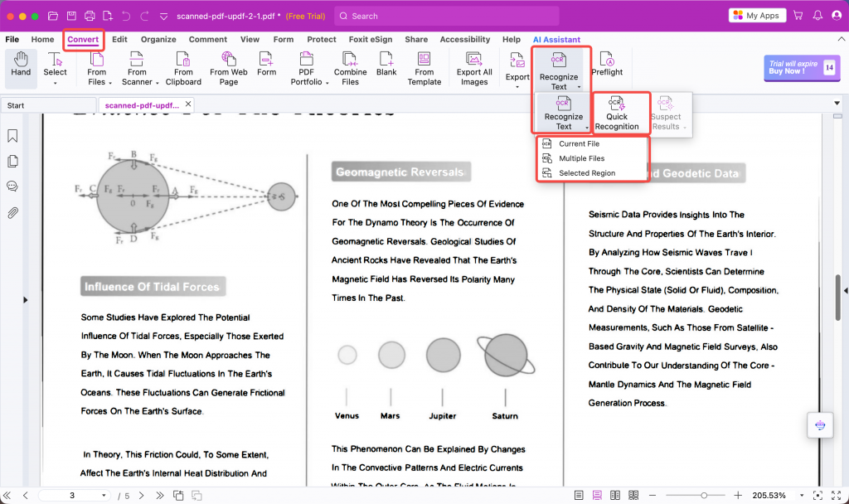Image resolution: width=849 pixels, height=504 pixels.
Task: Switch to continuous page view
Action: point(597,496)
